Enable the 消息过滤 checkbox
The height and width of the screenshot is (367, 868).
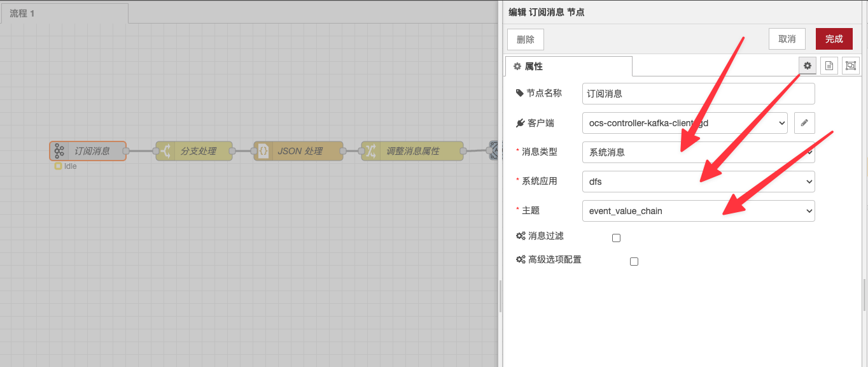[x=616, y=238]
